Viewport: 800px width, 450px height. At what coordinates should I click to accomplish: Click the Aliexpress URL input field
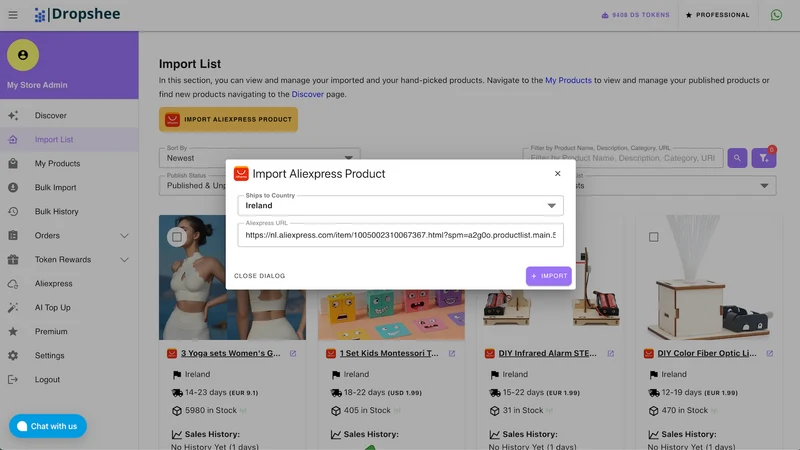point(401,235)
